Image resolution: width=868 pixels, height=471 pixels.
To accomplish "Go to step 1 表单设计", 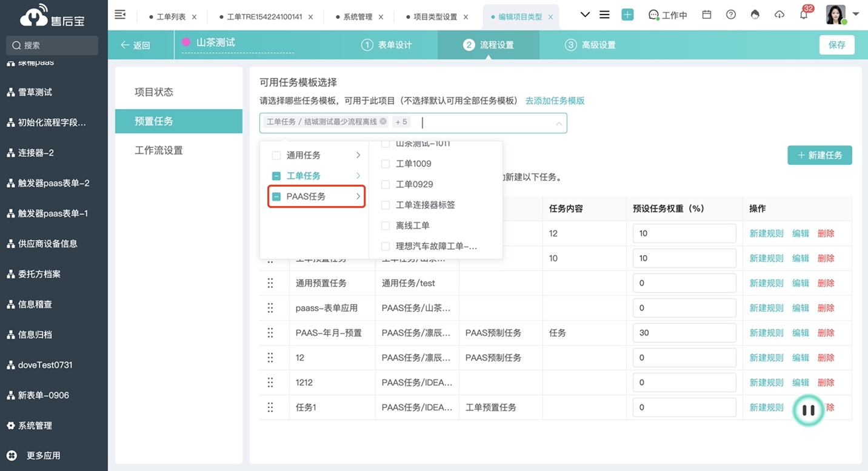I will tap(387, 45).
